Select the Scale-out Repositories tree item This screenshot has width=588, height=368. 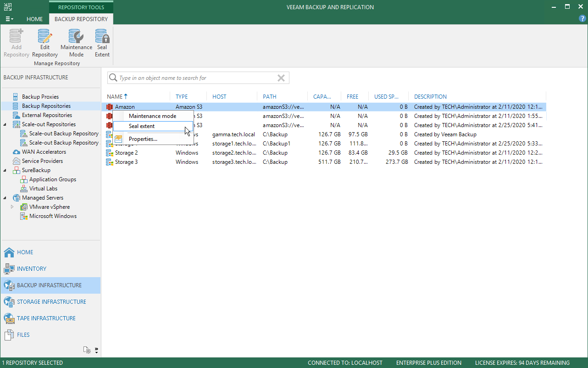[49, 124]
